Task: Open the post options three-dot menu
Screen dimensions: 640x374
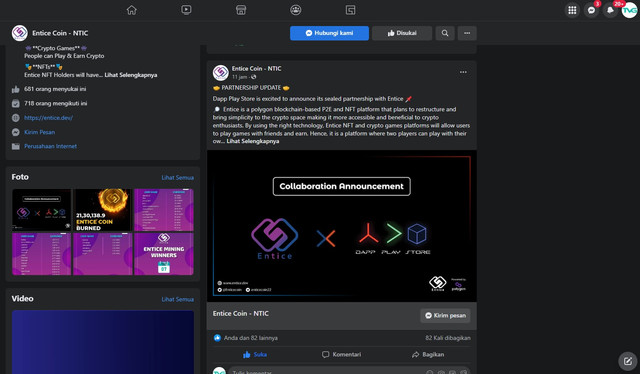Action: 463,72
